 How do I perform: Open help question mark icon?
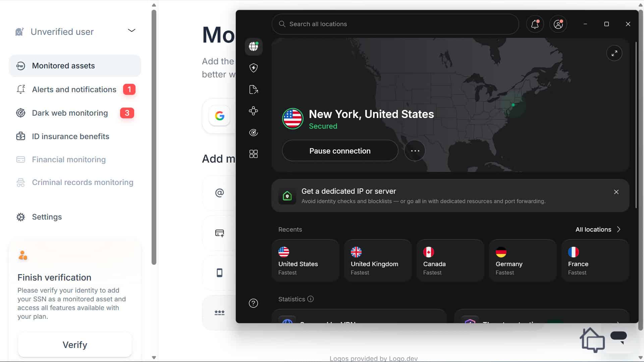coord(254,303)
